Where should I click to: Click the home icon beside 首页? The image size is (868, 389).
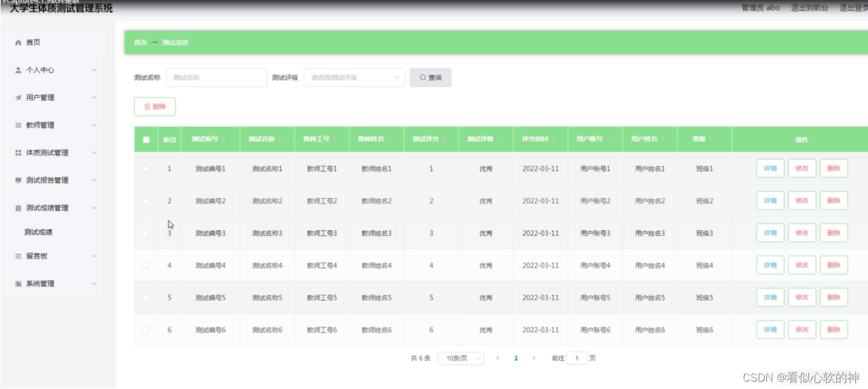click(x=18, y=43)
